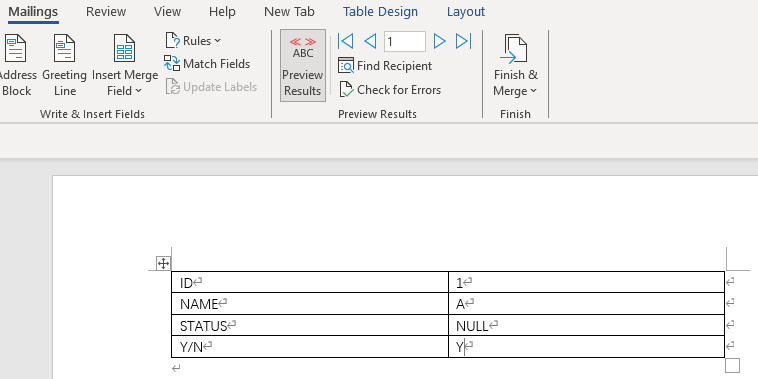Click the Insert Merge Field icon
The height and width of the screenshot is (379, 758).
125,48
